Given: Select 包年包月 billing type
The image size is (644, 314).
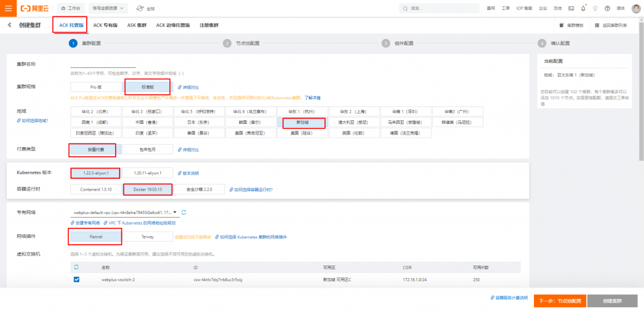Looking at the screenshot, I should 147,150.
